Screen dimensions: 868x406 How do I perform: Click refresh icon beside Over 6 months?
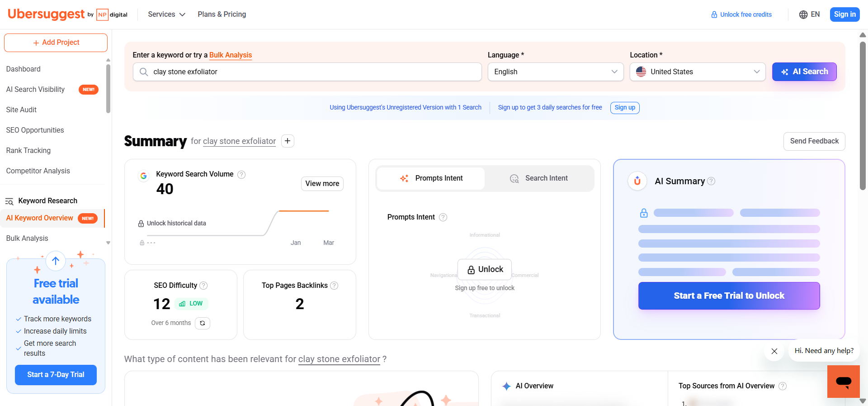[x=203, y=323]
